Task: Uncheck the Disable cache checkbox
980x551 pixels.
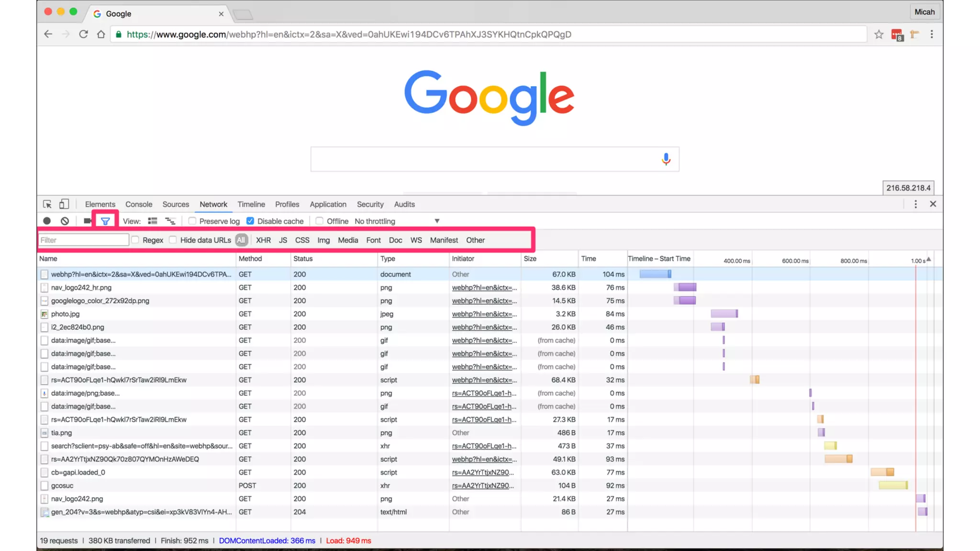Action: point(250,221)
